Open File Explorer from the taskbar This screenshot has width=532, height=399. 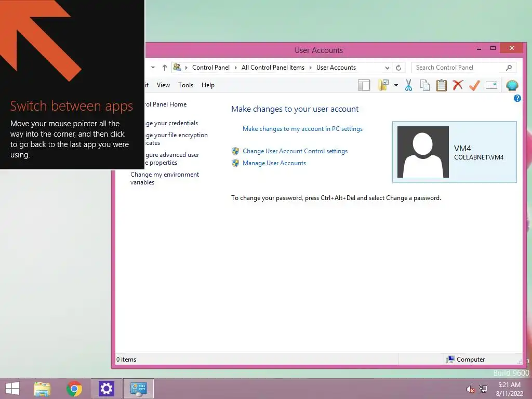(42, 389)
